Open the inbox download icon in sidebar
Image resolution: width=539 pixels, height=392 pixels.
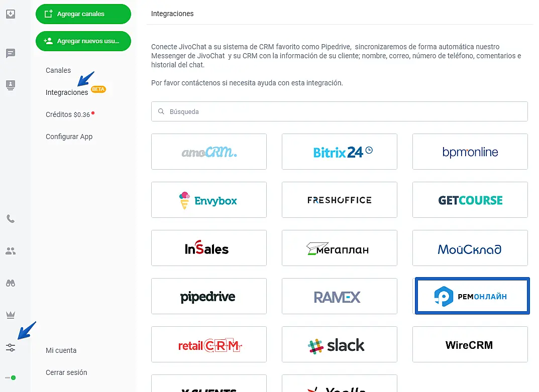(x=11, y=14)
